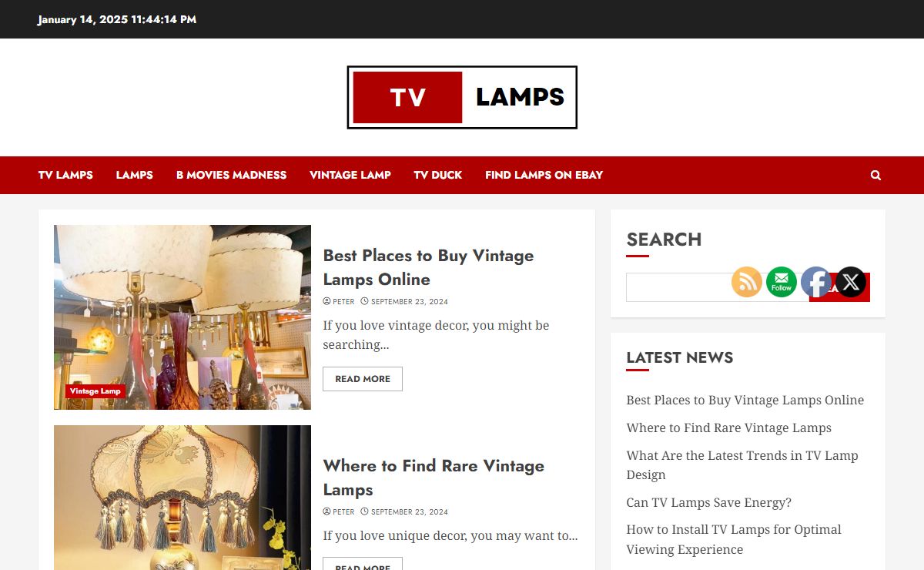Click the green email Follow icon
The height and width of the screenshot is (570, 924).
click(x=782, y=282)
